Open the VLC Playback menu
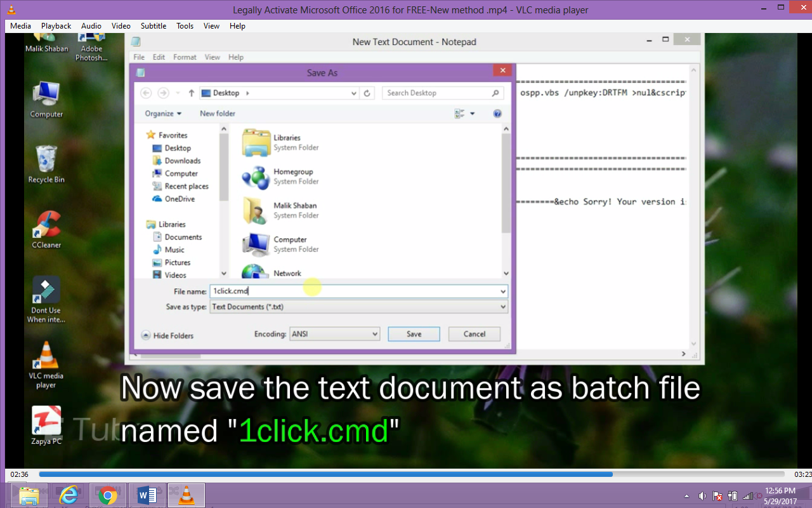 tap(56, 26)
